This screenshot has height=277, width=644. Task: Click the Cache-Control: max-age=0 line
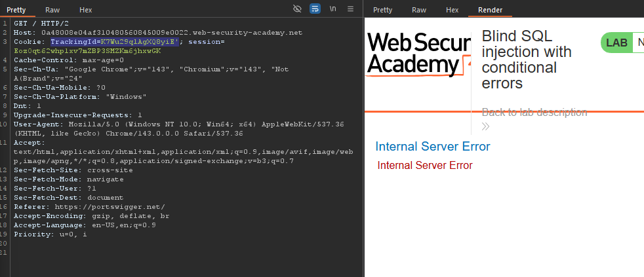[69, 60]
